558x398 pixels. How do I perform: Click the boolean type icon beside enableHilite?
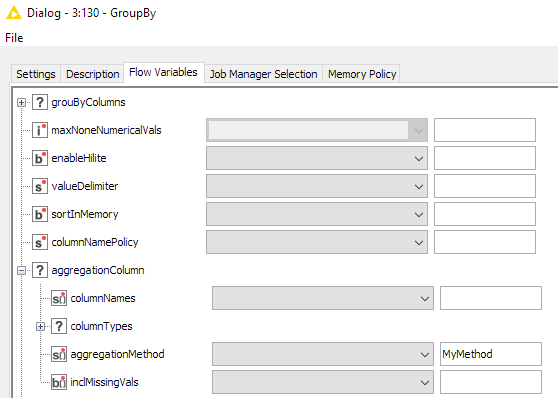pyautogui.click(x=40, y=158)
